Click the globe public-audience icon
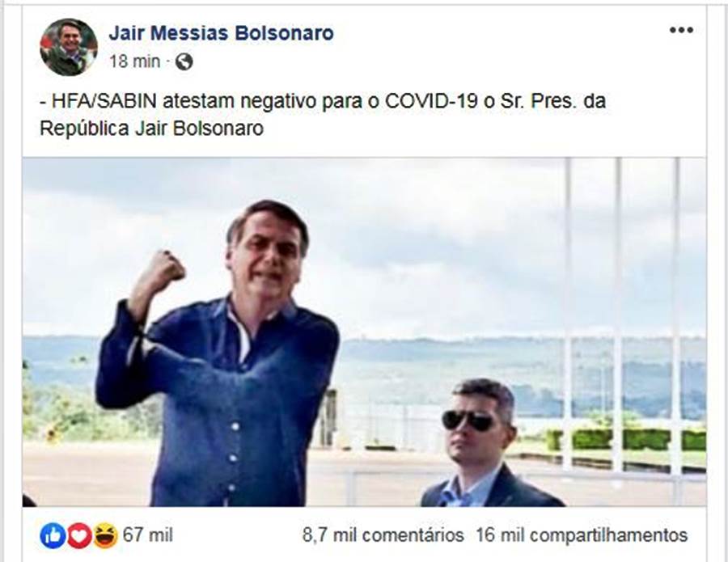This screenshot has height=562, width=728. coord(184,61)
